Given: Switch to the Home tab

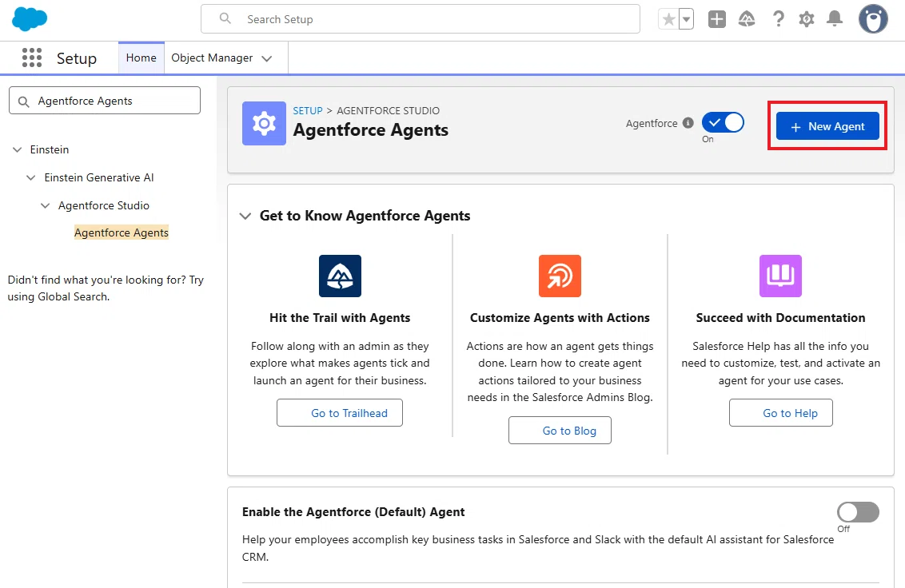Looking at the screenshot, I should tap(142, 58).
